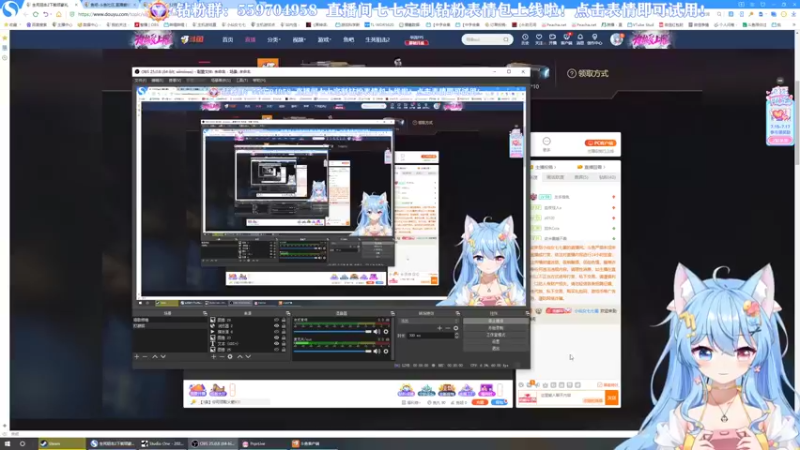The width and height of the screenshot is (800, 450).
Task: Click the chat message input field
Action: pos(571,396)
